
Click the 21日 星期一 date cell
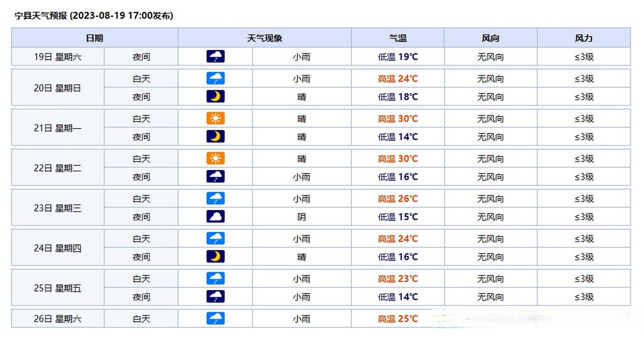[58, 128]
